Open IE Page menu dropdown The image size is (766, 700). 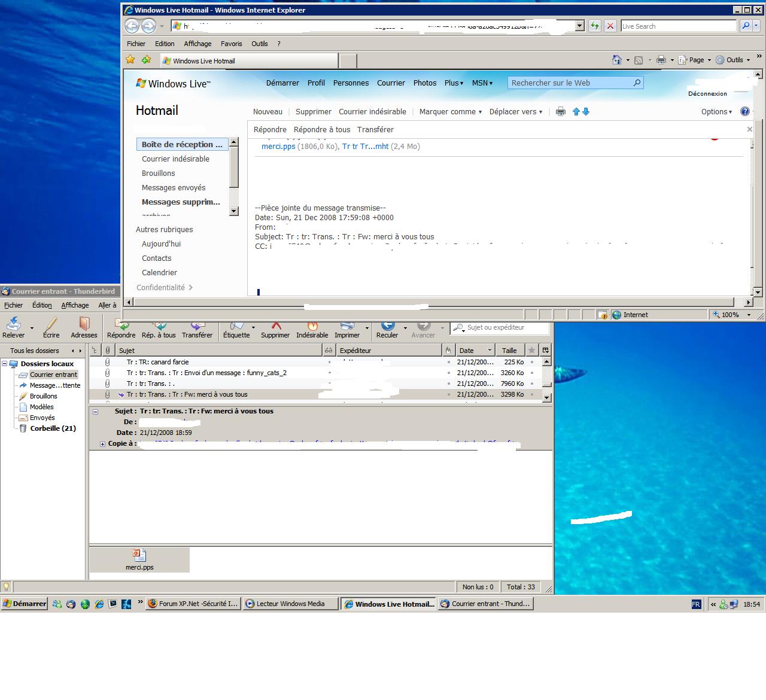pyautogui.click(x=700, y=60)
